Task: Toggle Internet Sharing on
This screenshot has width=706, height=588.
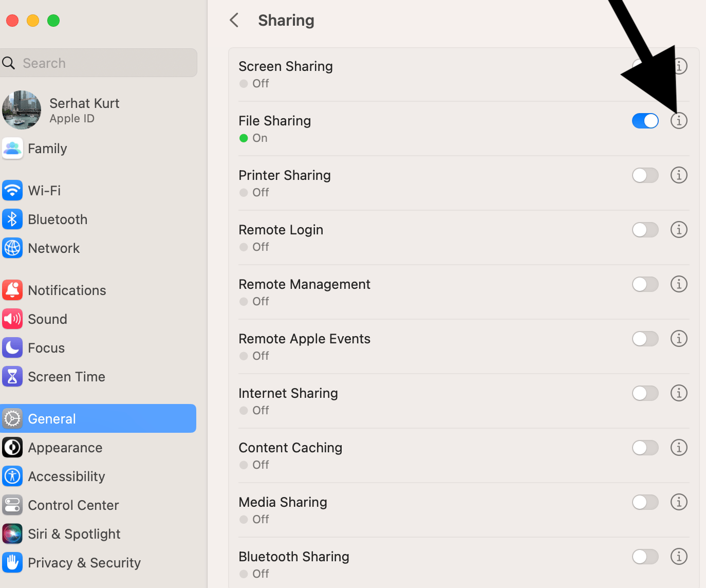Action: pyautogui.click(x=645, y=393)
